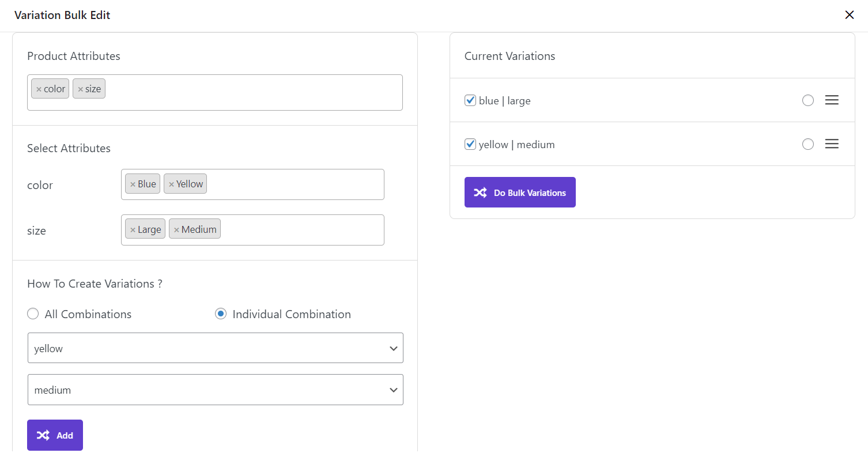Image resolution: width=868 pixels, height=468 pixels.
Task: Select the All Combinations radio option
Action: coord(33,314)
